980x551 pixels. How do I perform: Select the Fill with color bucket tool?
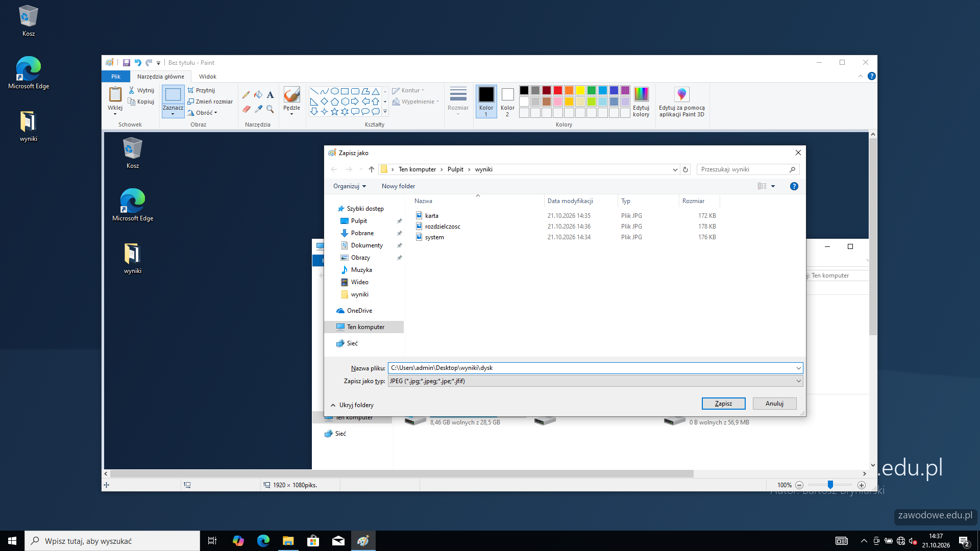[258, 95]
